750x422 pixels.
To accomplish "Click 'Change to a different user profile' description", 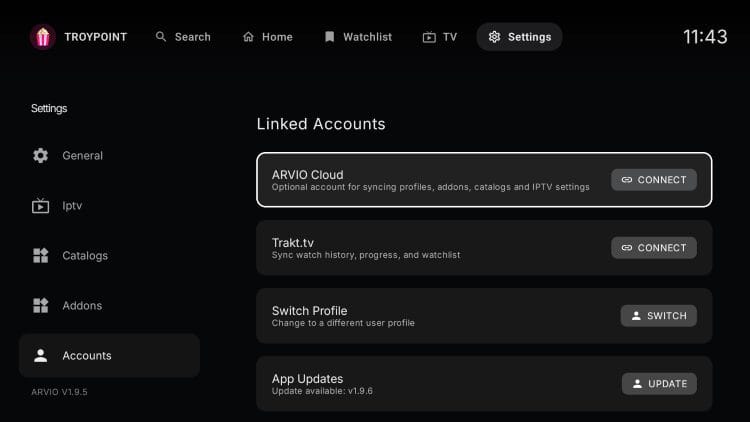I will pos(343,323).
